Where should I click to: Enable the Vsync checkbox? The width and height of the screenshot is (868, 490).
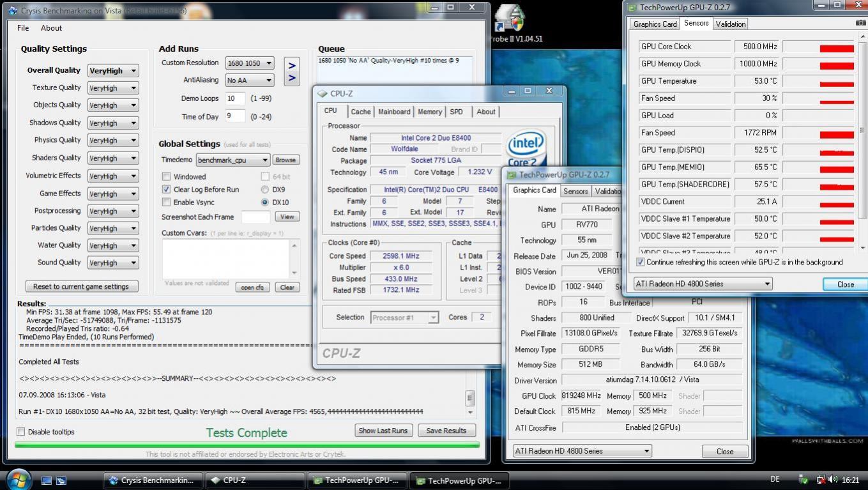point(166,203)
